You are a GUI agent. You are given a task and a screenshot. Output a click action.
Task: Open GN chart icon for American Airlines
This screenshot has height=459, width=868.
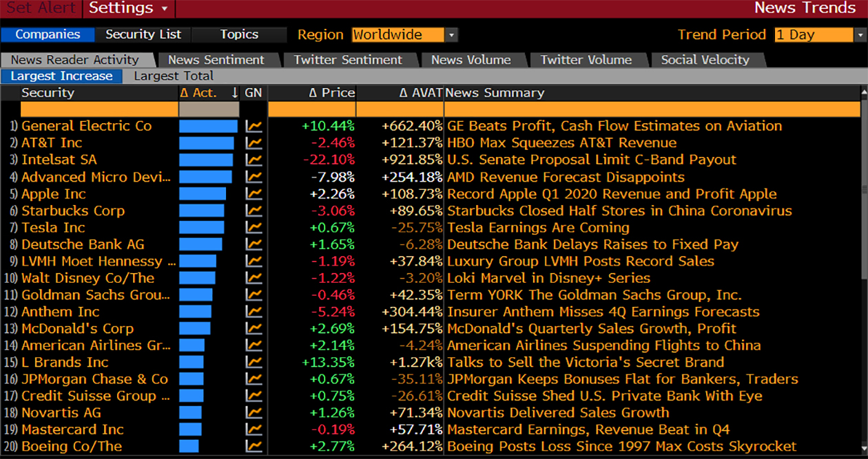(x=254, y=345)
